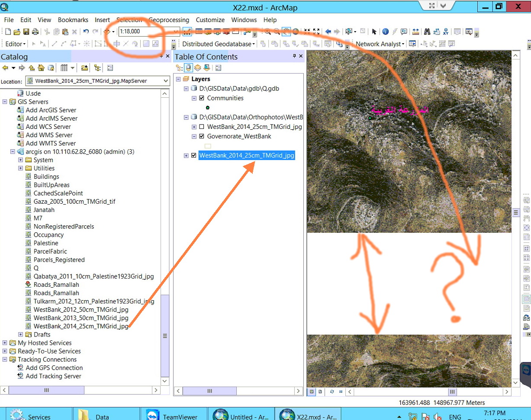Switch to Layout View button below map
Screen dimensions: 531x420
coord(320,391)
